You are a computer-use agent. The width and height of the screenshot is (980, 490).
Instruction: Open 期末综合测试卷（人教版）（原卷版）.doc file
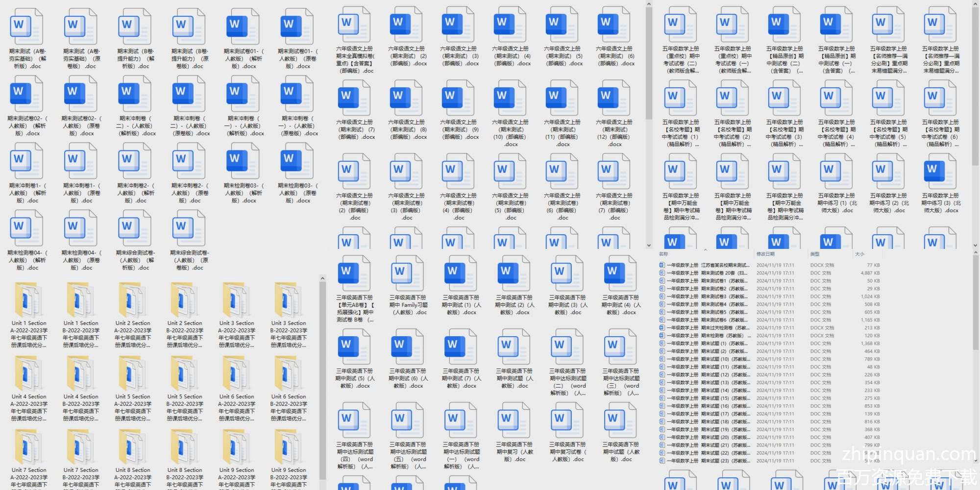click(x=189, y=228)
